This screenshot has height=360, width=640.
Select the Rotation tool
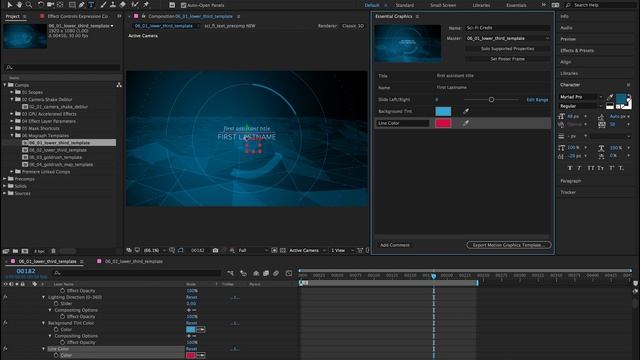pos(41,5)
